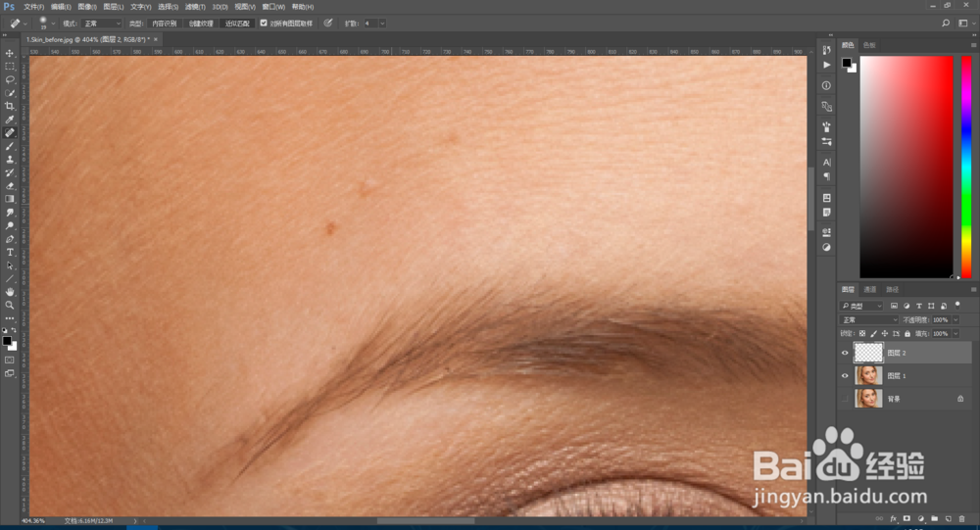Select the Quick Selection tool

[x=10, y=92]
